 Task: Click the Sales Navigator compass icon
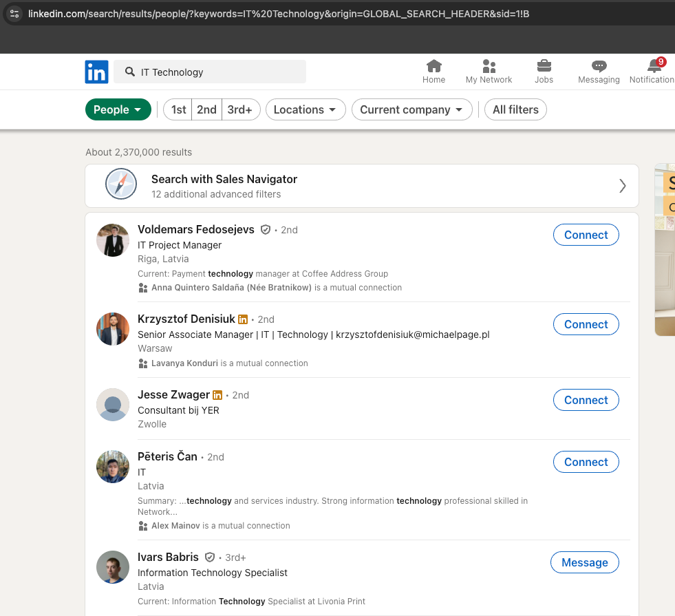pos(121,186)
